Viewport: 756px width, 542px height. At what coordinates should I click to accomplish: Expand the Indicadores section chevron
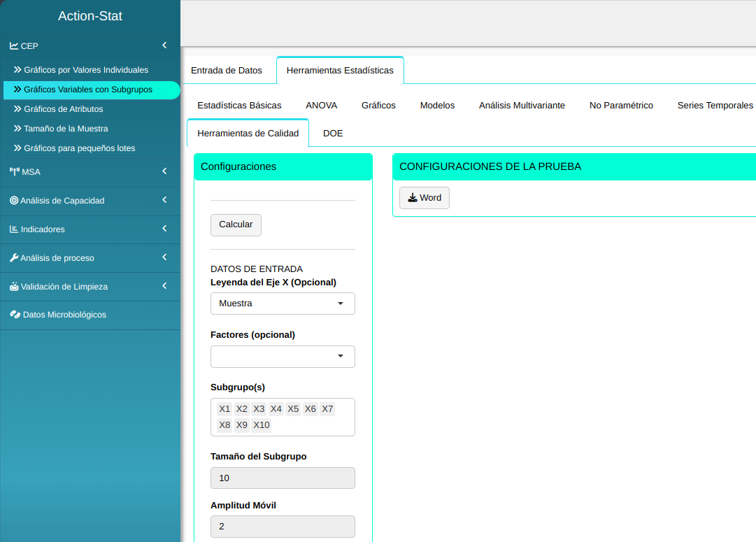[164, 229]
